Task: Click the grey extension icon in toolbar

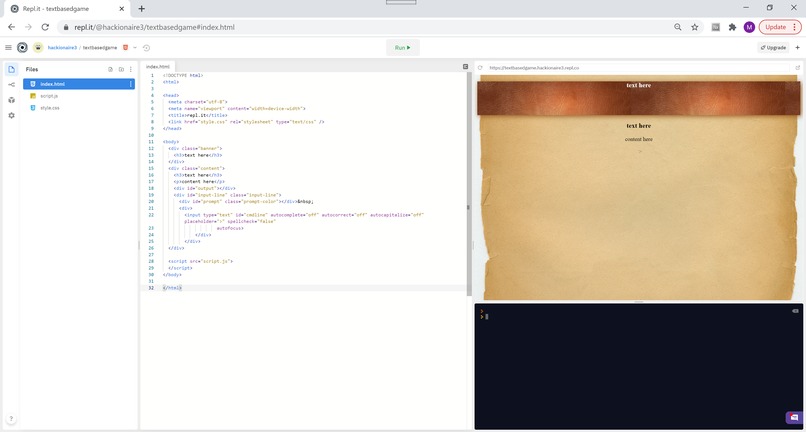Action: [716, 27]
